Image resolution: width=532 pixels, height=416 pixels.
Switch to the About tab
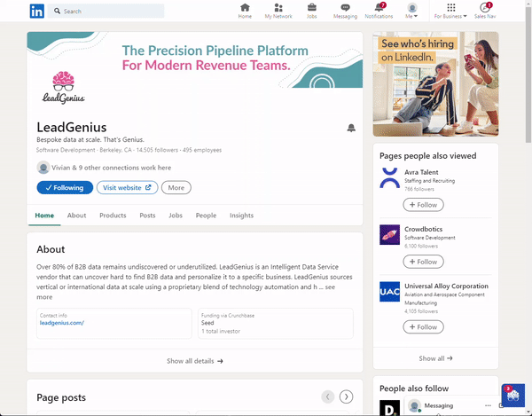[76, 216]
